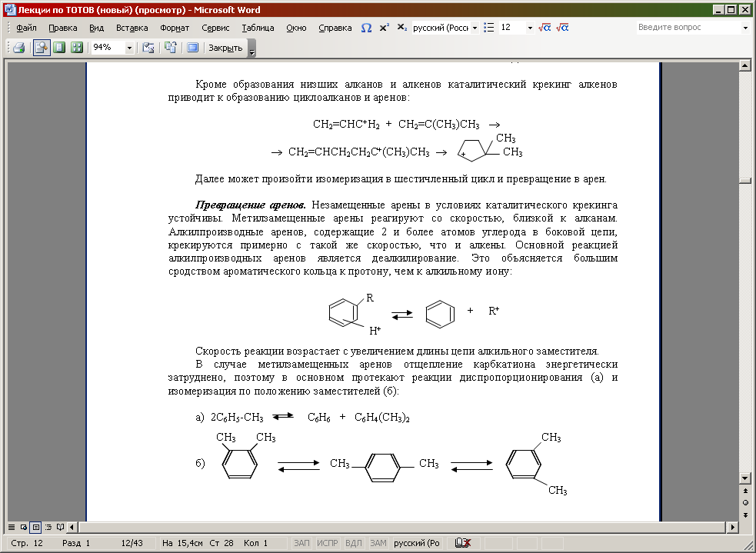This screenshot has height=553, width=756.
Task: Click horizontal scroll left arrow
Action: (72, 528)
